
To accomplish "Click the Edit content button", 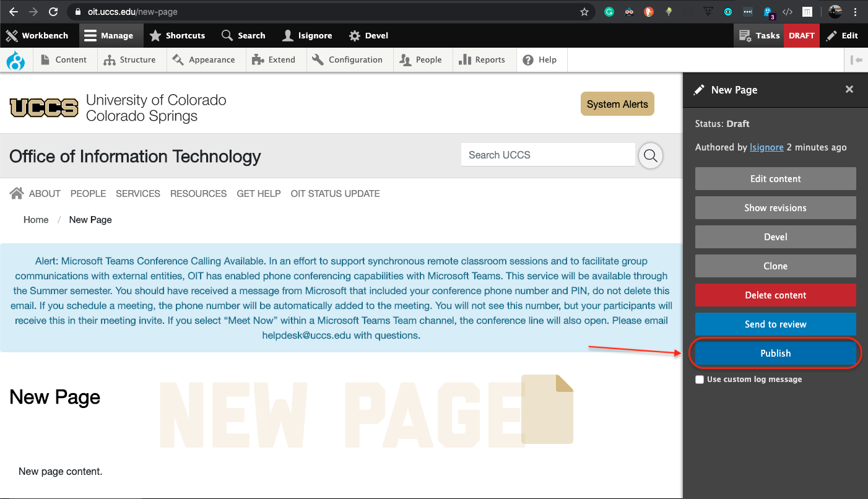I will coord(776,178).
